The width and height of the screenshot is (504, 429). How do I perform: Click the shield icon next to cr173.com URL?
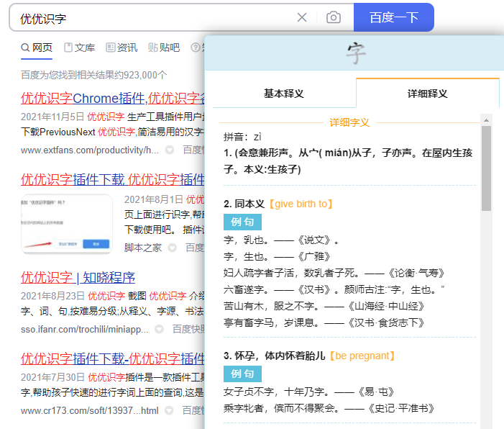point(169,410)
